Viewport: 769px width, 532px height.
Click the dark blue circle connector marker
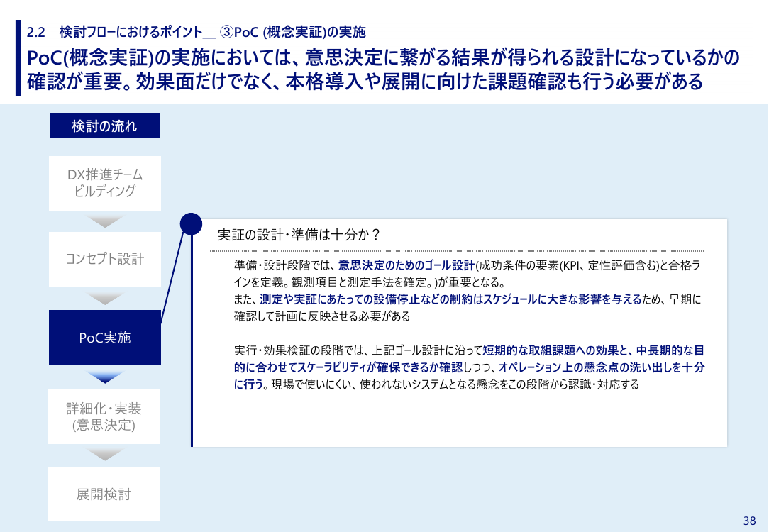click(192, 224)
